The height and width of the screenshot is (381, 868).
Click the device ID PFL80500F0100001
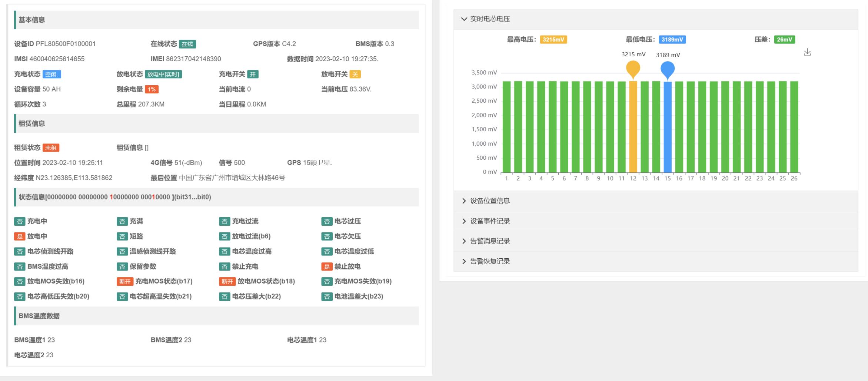(x=66, y=44)
